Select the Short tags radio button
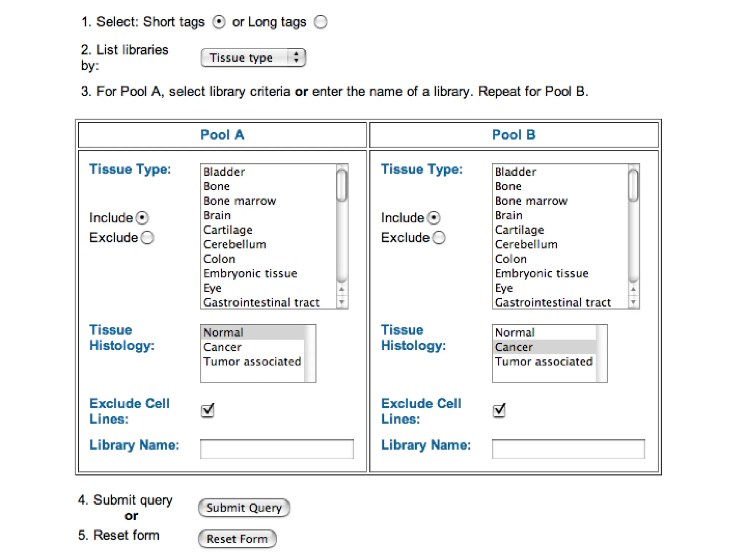 click(x=218, y=22)
